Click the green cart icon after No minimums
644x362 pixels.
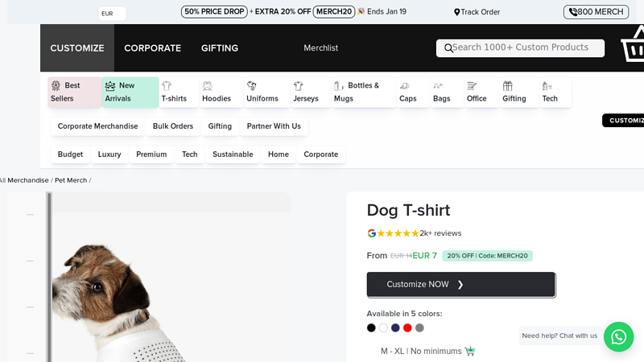[470, 351]
